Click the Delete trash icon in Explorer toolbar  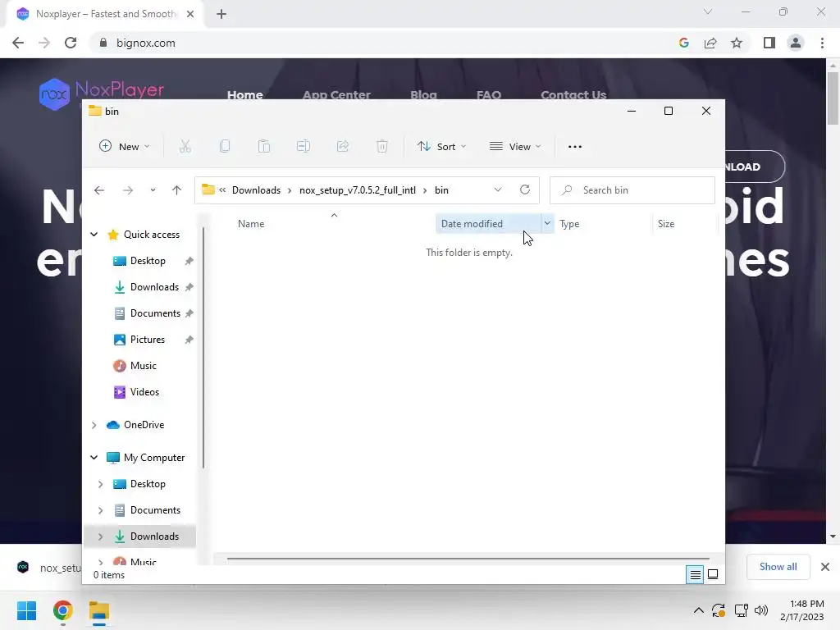382,146
